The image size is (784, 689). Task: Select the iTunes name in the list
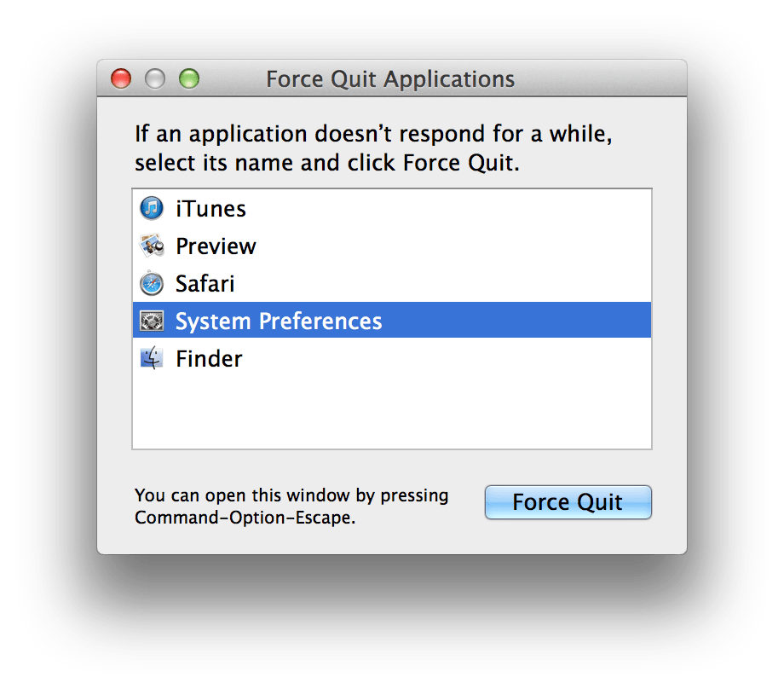[210, 209]
